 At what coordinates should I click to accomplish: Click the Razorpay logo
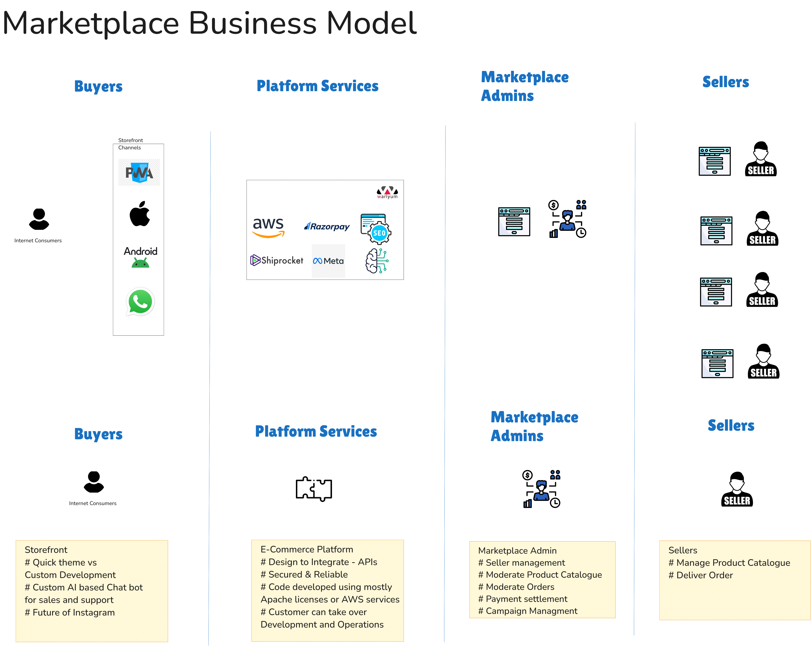(x=327, y=226)
